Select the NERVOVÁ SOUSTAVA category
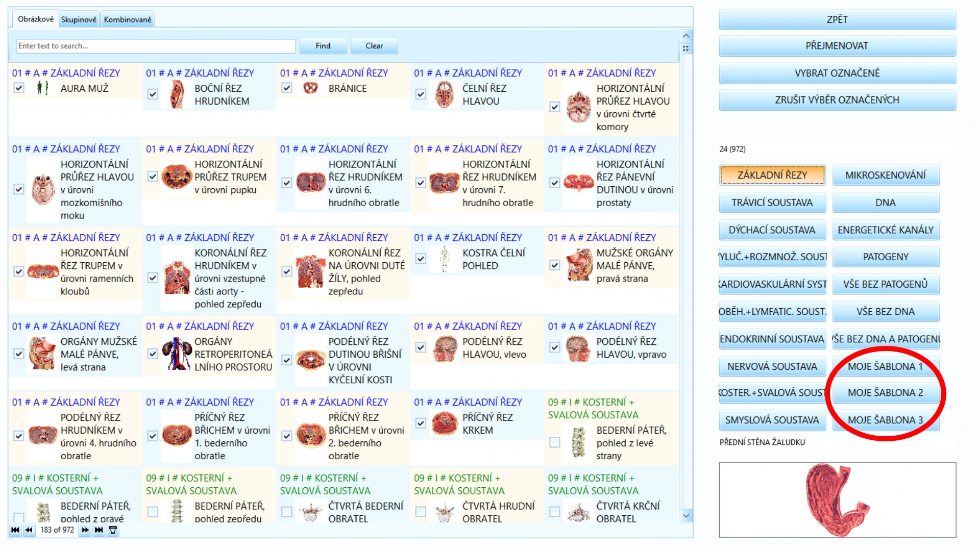The height and width of the screenshot is (551, 980). point(772,366)
